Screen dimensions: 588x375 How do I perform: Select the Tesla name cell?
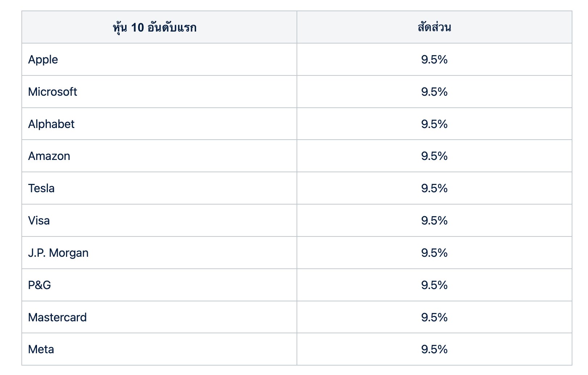(41, 188)
